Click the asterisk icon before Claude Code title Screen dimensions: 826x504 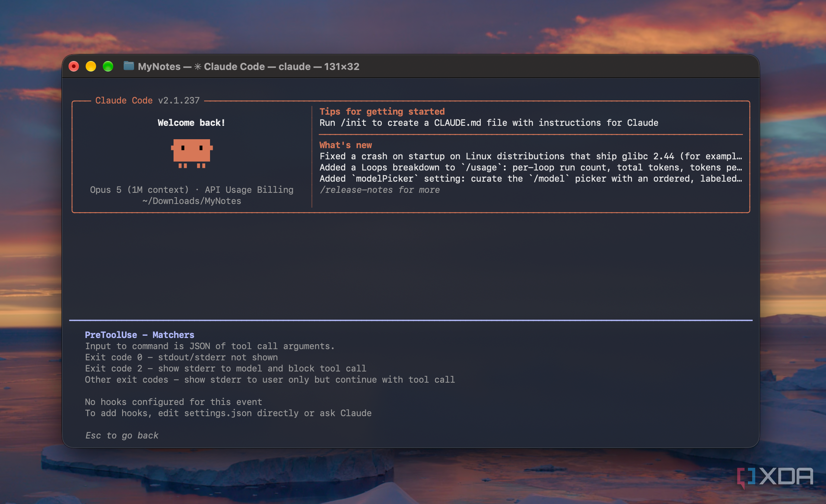click(x=198, y=67)
